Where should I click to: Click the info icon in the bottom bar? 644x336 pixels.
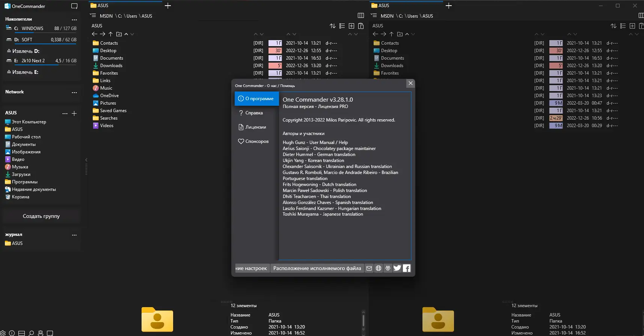click(12, 333)
